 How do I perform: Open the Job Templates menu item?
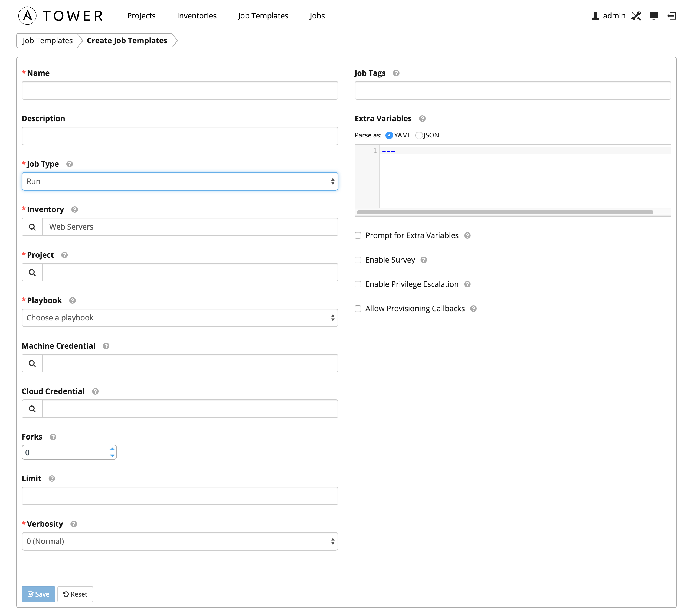262,15
